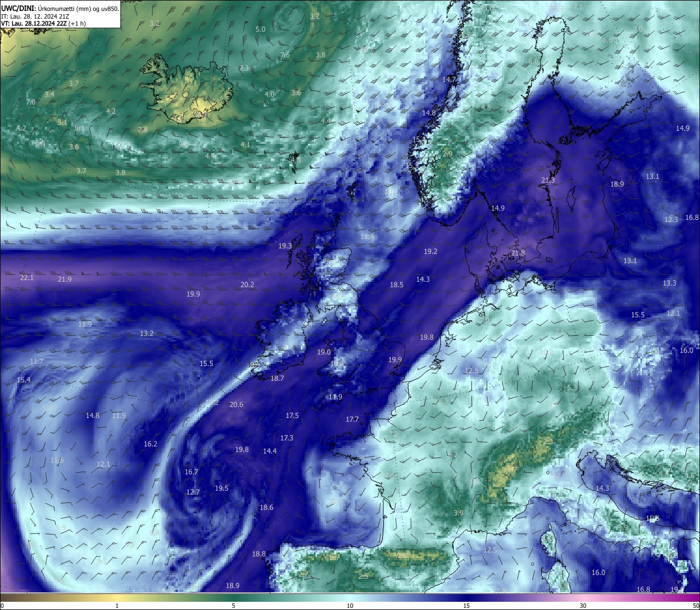Viewport: 700px width, 610px height.
Task: Click the 3.4 value label
Action: click(x=49, y=95)
